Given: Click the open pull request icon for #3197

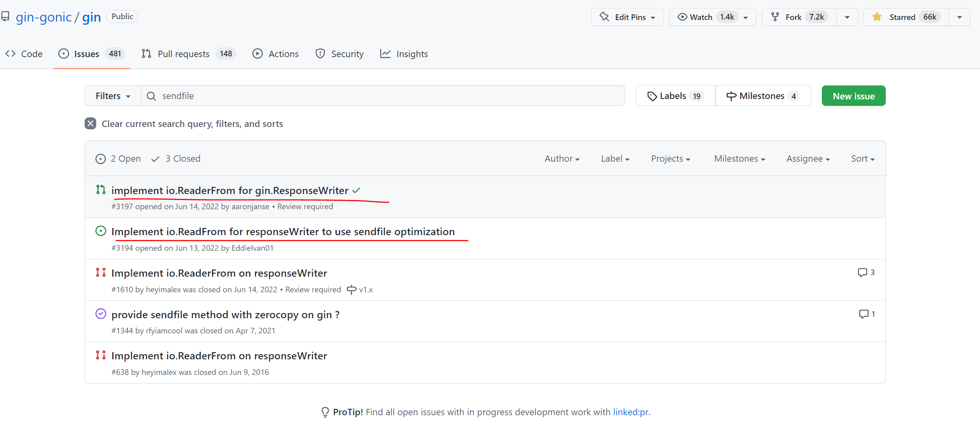Looking at the screenshot, I should (101, 190).
